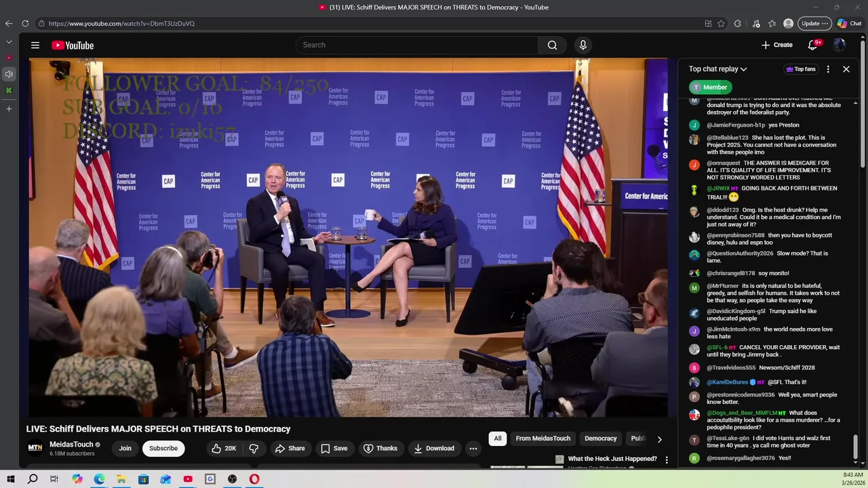Screen dimensions: 868x488
Task: Add this page to favorites star
Action: pyautogui.click(x=721, y=24)
